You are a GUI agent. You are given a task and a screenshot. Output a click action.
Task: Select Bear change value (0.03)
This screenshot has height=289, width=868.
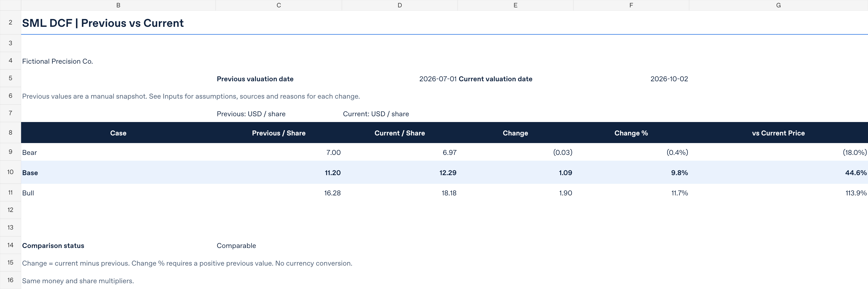click(x=515, y=152)
